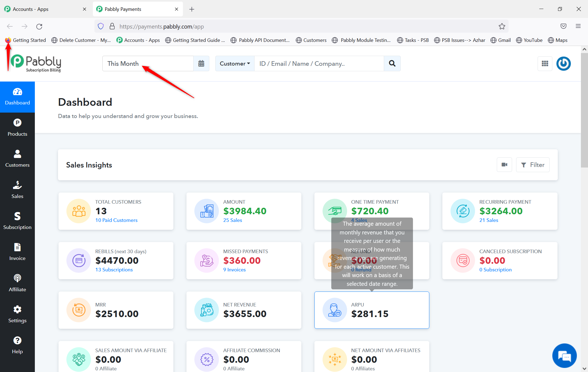Click the Save to Pocket icon

563,26
